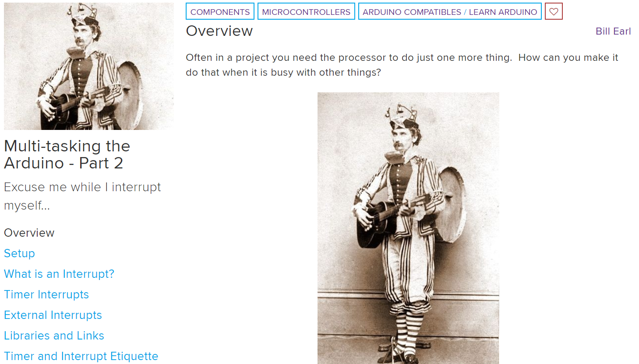
Task: Click the heart favorite icon
Action: pos(554,11)
